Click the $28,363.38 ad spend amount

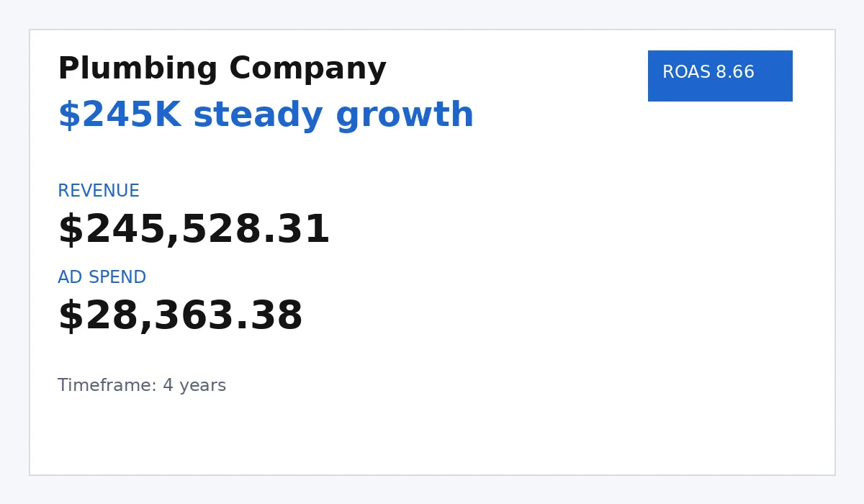click(180, 317)
